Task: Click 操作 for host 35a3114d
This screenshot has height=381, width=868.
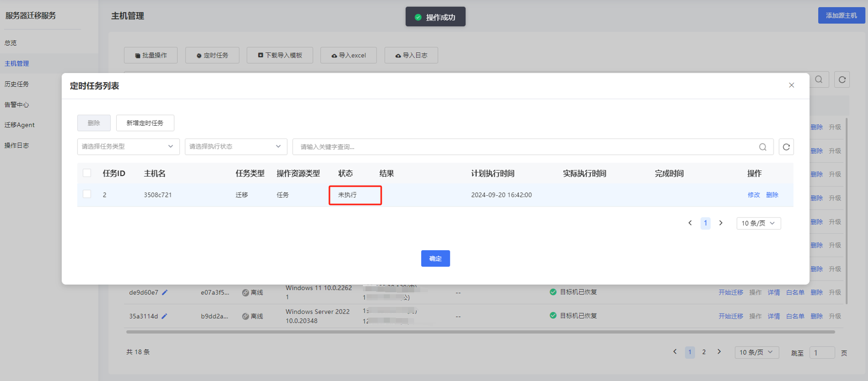Action: 755,317
